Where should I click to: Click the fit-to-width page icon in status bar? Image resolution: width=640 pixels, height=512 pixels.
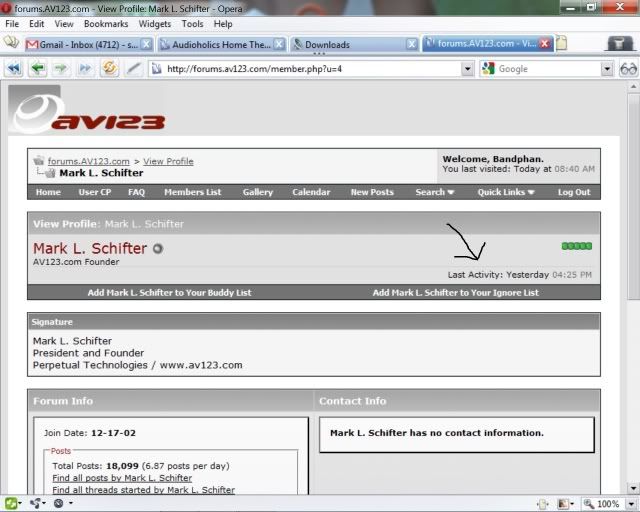[543, 504]
